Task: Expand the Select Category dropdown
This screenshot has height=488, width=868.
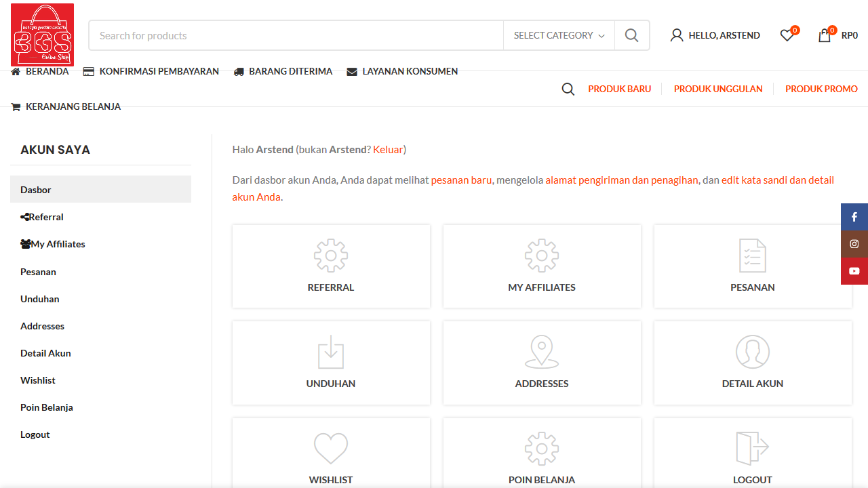Action: click(x=559, y=35)
